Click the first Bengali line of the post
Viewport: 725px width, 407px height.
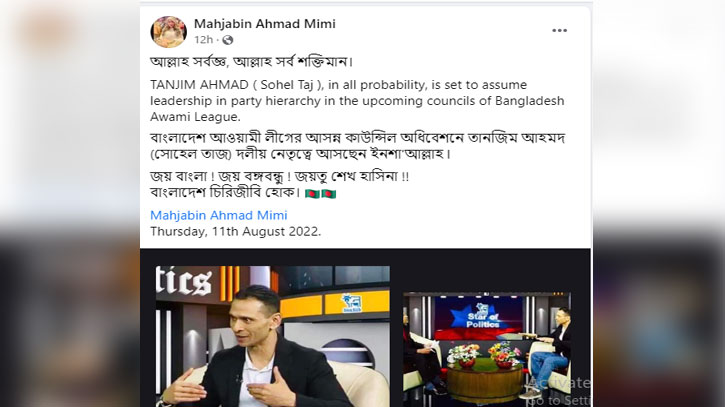252,62
